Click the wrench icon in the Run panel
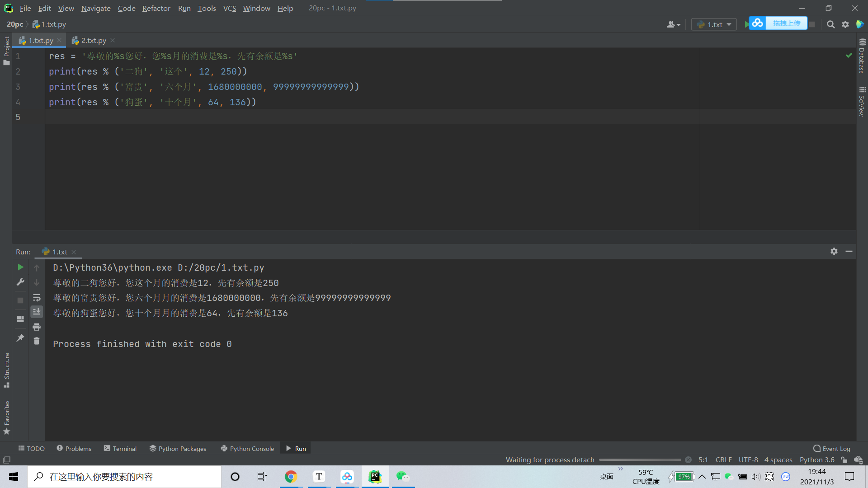 (x=20, y=282)
